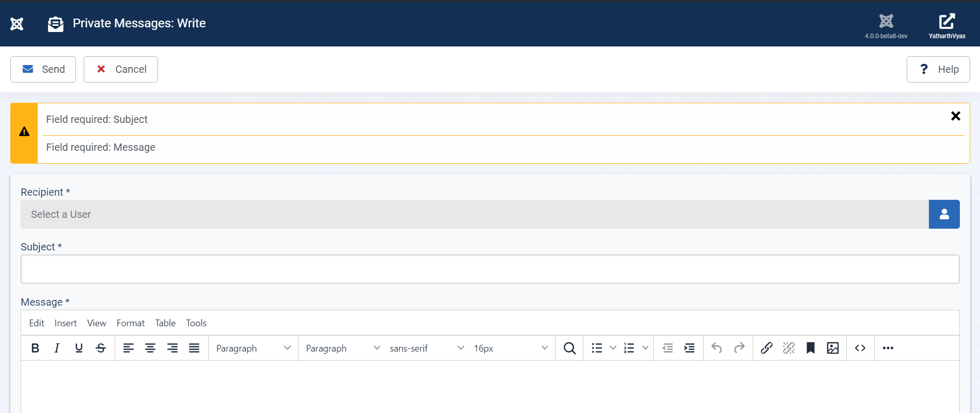Undo the last edit
Viewport: 980px width, 413px height.
point(717,348)
